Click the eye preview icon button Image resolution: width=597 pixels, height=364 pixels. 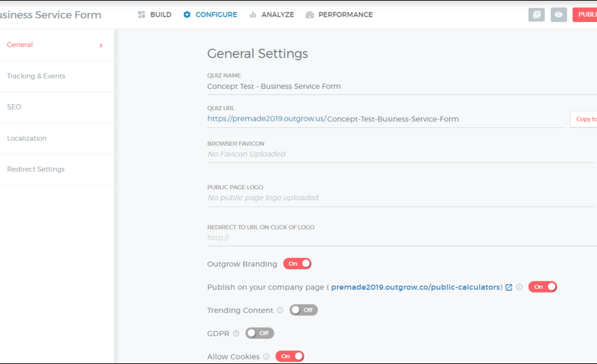pos(559,15)
